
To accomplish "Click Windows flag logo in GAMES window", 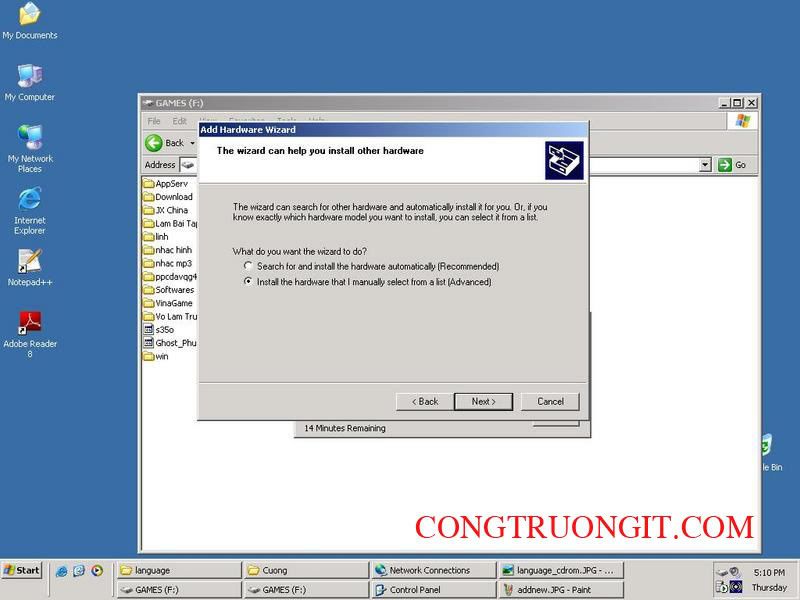I will pos(743,121).
